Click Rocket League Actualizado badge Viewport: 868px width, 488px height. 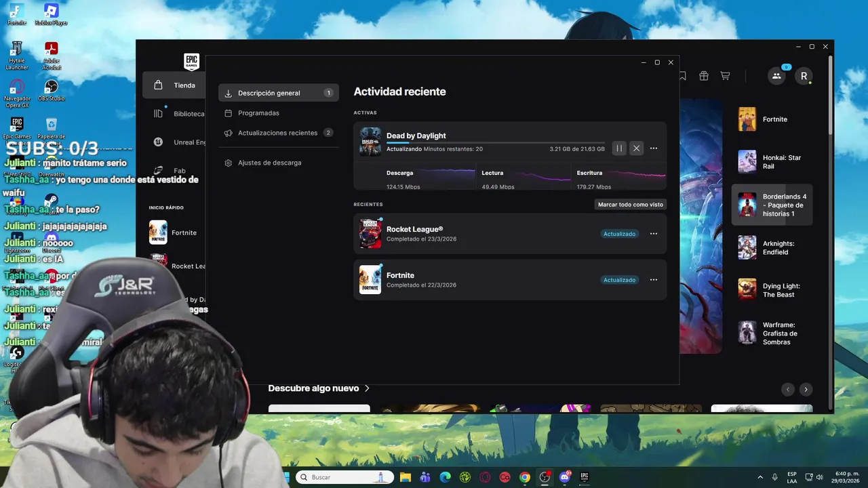[620, 234]
